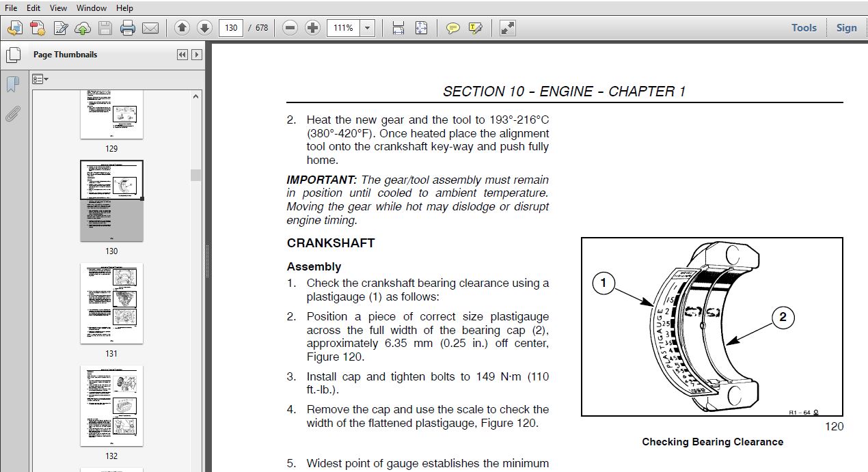Select the page 132 thumbnail
Screen dimensions: 868x472
click(112, 406)
